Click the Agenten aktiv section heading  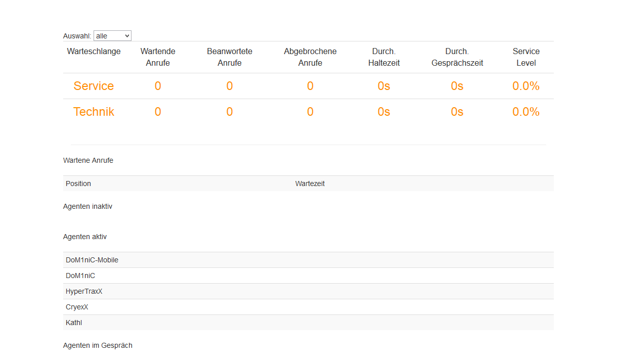click(x=85, y=237)
